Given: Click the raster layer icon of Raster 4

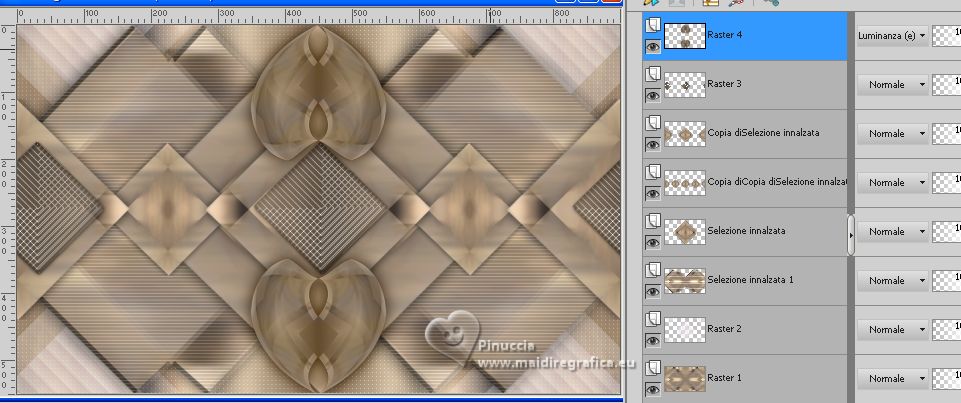Looking at the screenshot, I should (x=653, y=25).
